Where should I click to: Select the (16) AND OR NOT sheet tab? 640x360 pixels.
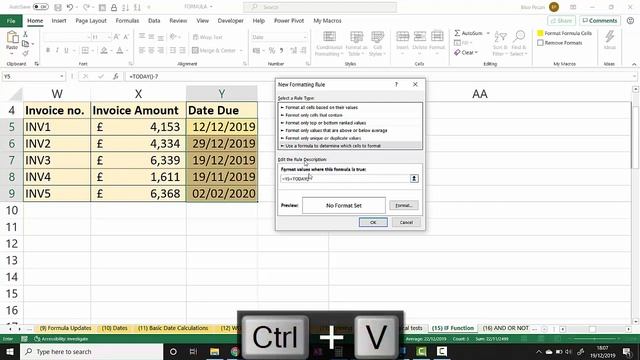coord(505,328)
